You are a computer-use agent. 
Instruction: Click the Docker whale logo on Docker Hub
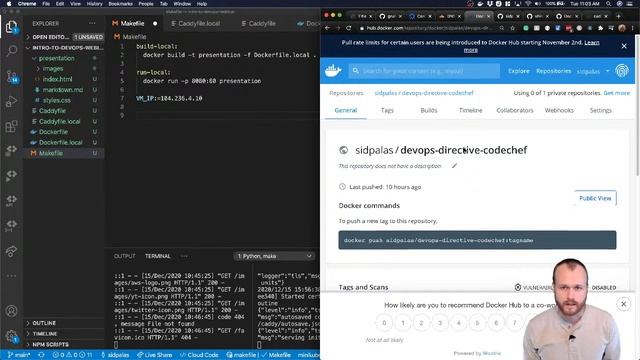[333, 71]
